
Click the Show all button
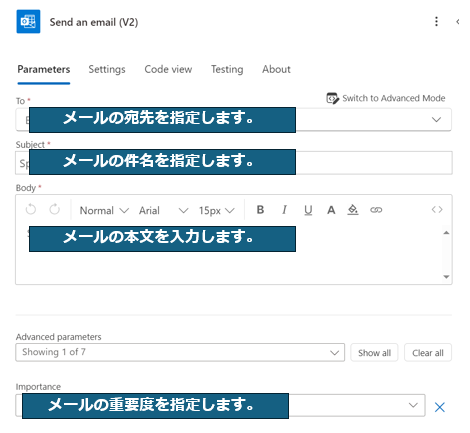(x=374, y=353)
